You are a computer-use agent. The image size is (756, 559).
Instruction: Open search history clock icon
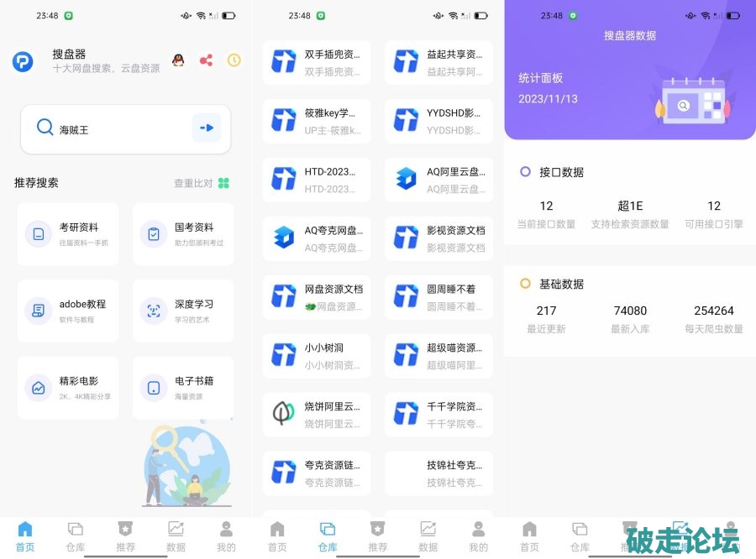[x=234, y=60]
